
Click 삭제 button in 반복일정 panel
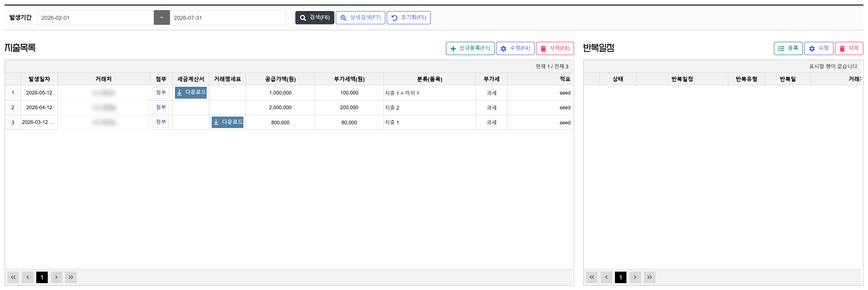point(849,48)
